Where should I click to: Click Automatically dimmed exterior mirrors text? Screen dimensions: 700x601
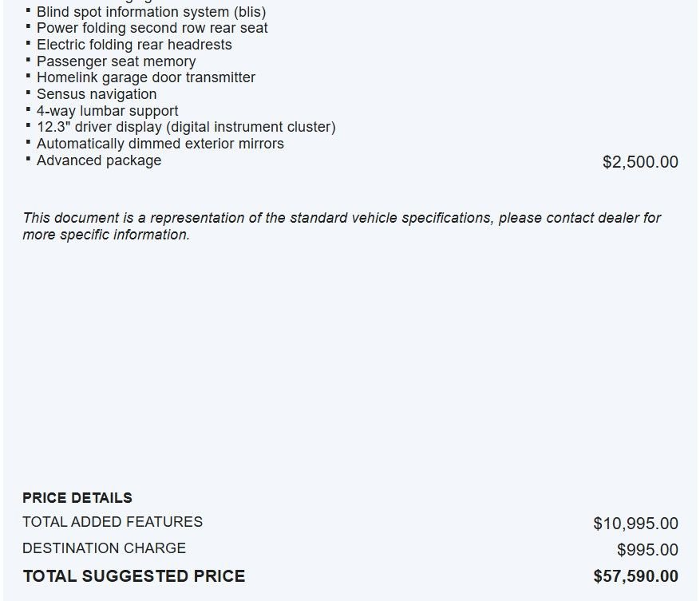click(x=160, y=144)
